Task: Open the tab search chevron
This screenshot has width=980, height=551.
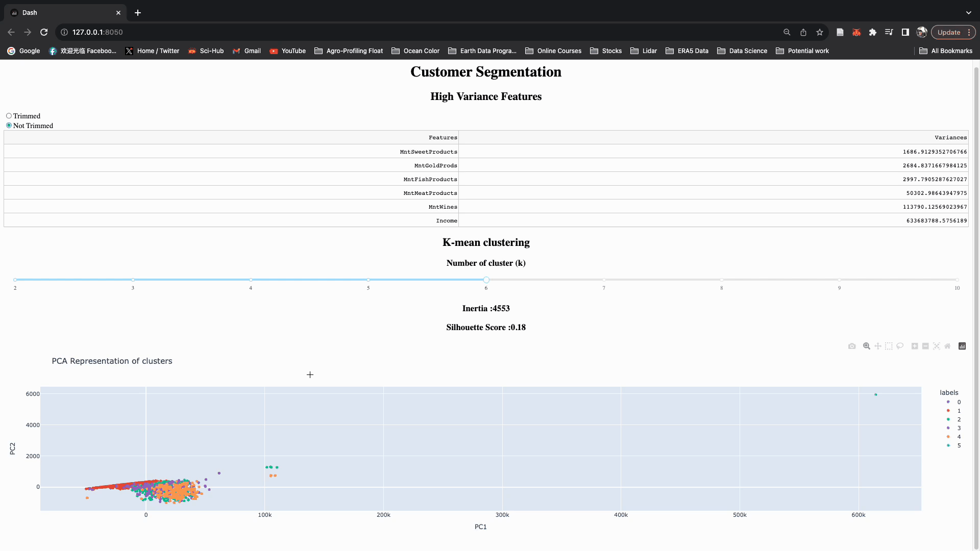Action: 968,13
